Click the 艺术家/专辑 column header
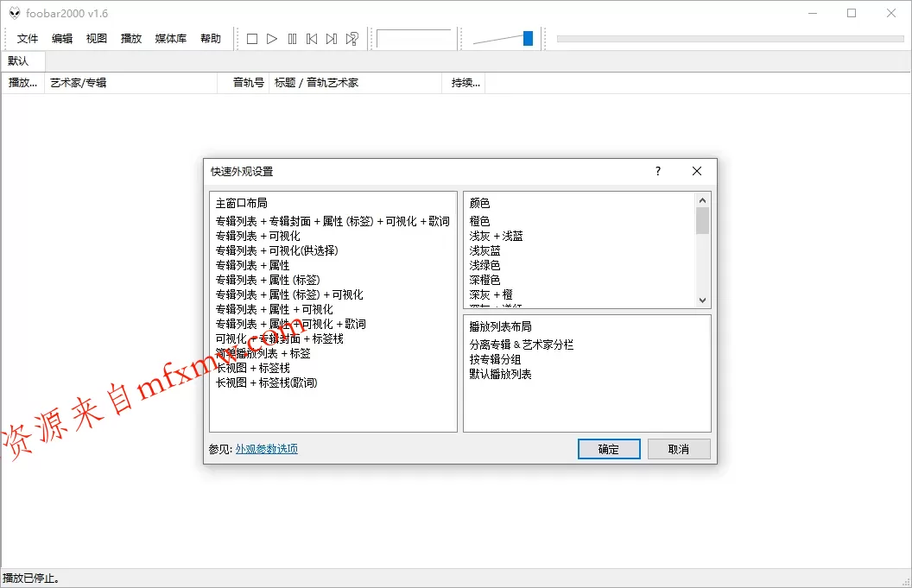Viewport: 912px width, 588px height. (131, 83)
